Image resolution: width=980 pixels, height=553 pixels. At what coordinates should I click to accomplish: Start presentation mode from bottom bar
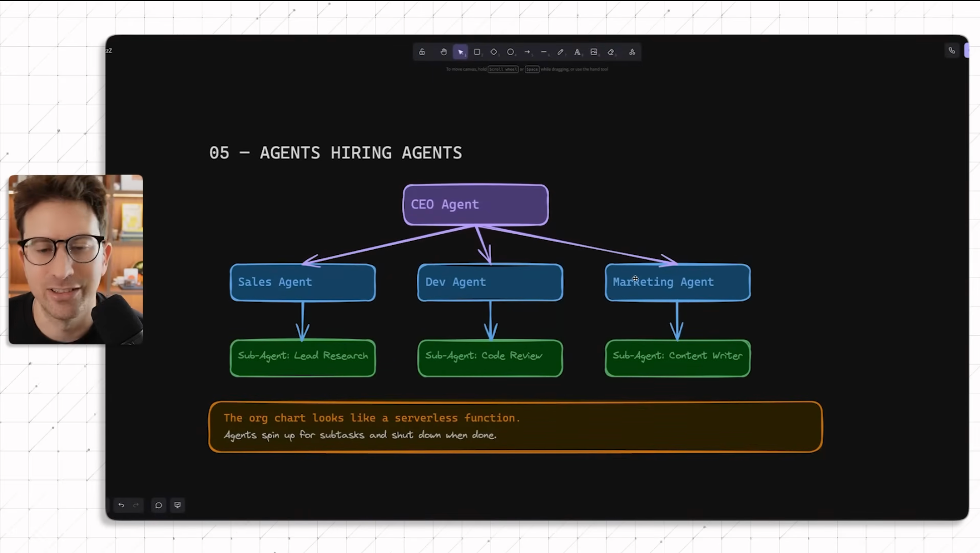(178, 505)
